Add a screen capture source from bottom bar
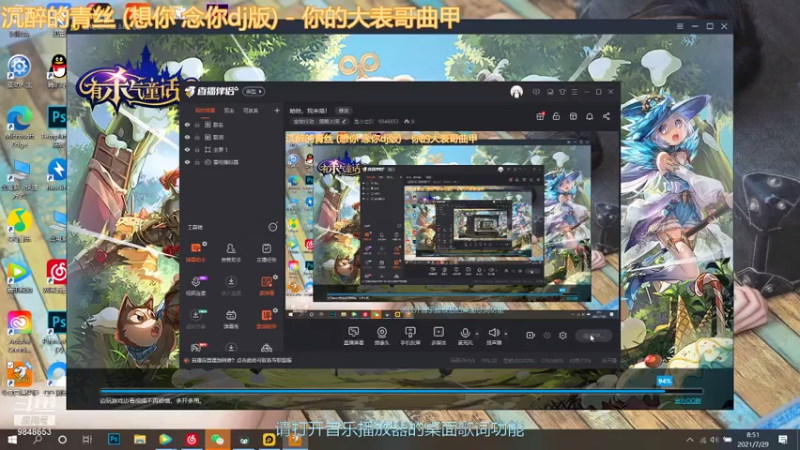 coord(353,336)
